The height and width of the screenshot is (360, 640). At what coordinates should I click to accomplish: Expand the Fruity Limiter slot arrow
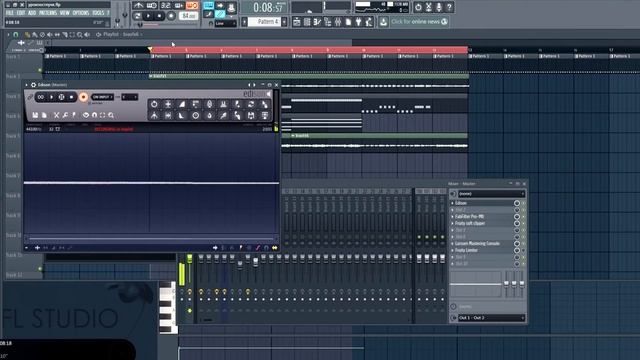coord(452,250)
